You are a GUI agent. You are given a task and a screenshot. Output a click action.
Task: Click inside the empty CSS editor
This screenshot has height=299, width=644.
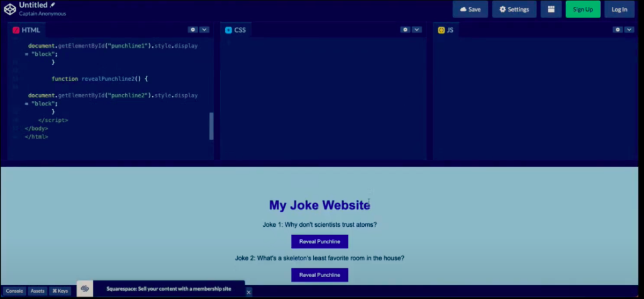pyautogui.click(x=323, y=99)
